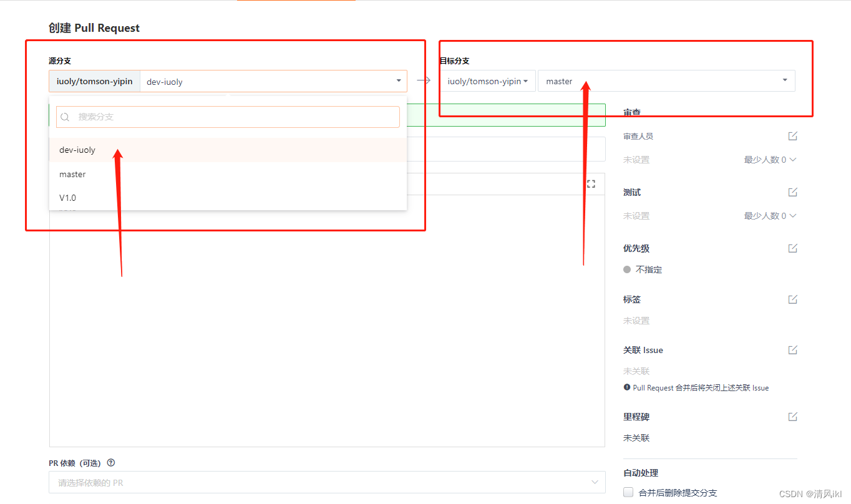Open source branch dev-iuoly dropdown
851x504 pixels.
[x=273, y=81]
